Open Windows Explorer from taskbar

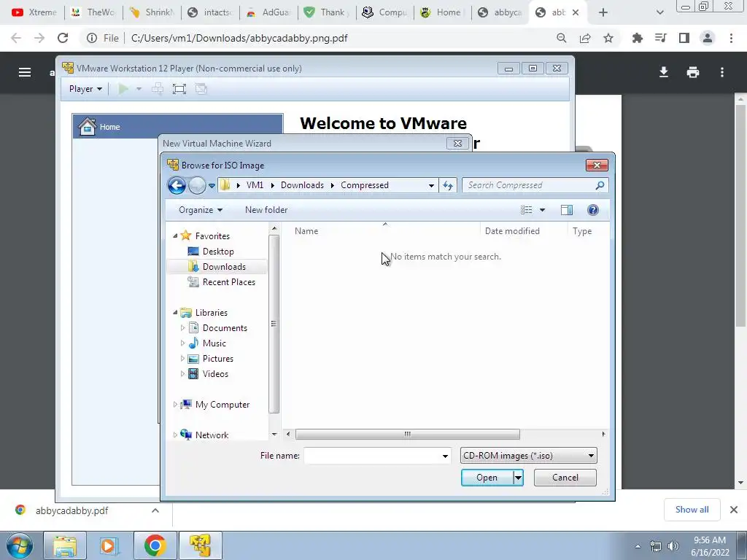(65, 545)
